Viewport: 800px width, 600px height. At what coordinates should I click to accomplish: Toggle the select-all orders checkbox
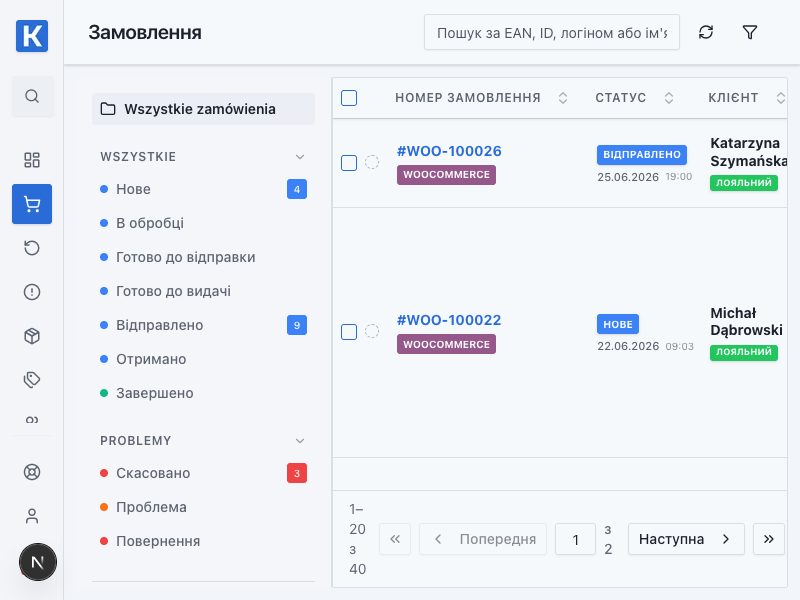point(349,98)
